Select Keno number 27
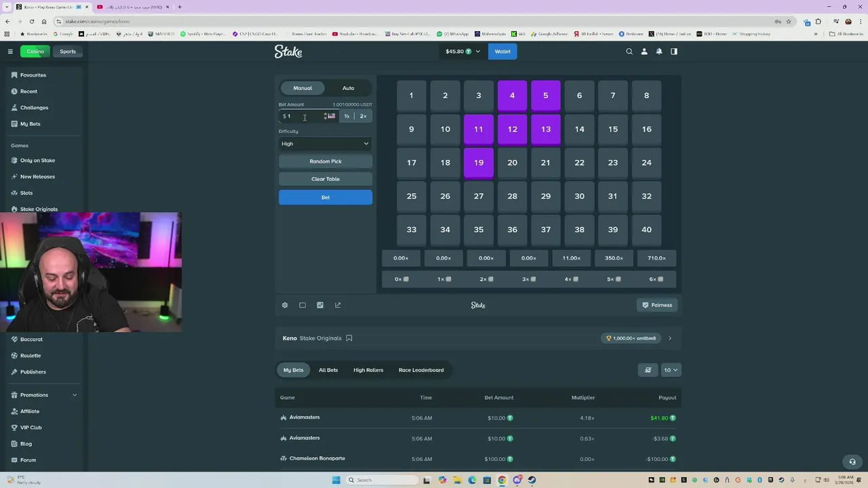 click(479, 197)
